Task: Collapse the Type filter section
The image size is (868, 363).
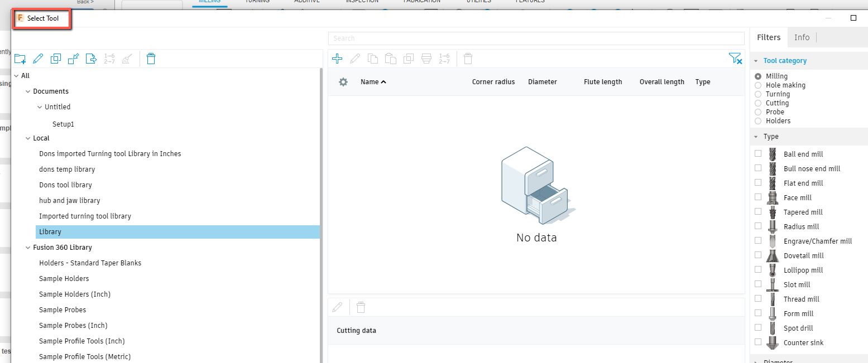Action: [x=756, y=137]
